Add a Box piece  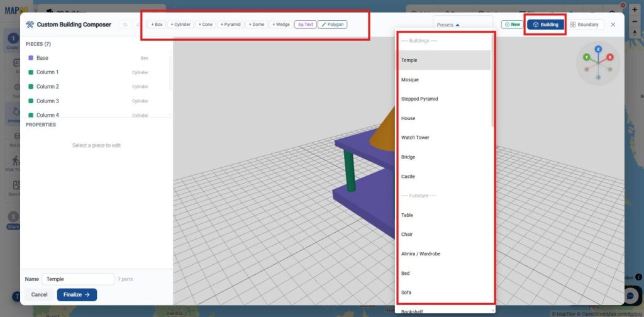click(157, 25)
